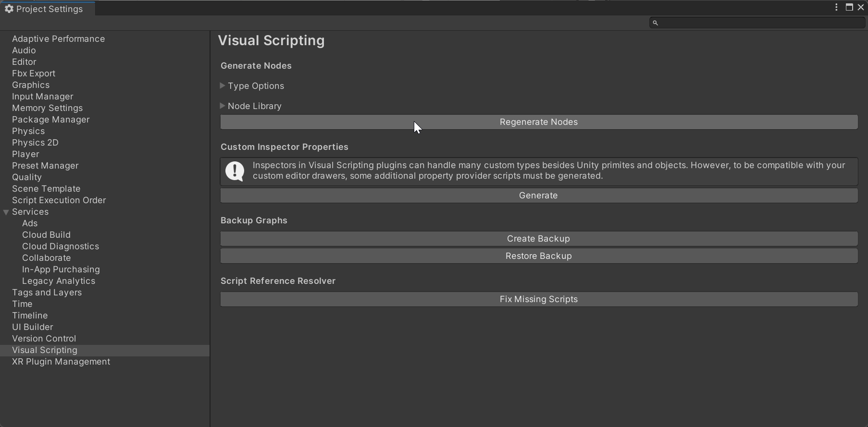Click the Fix Missing Scripts button

click(x=538, y=299)
